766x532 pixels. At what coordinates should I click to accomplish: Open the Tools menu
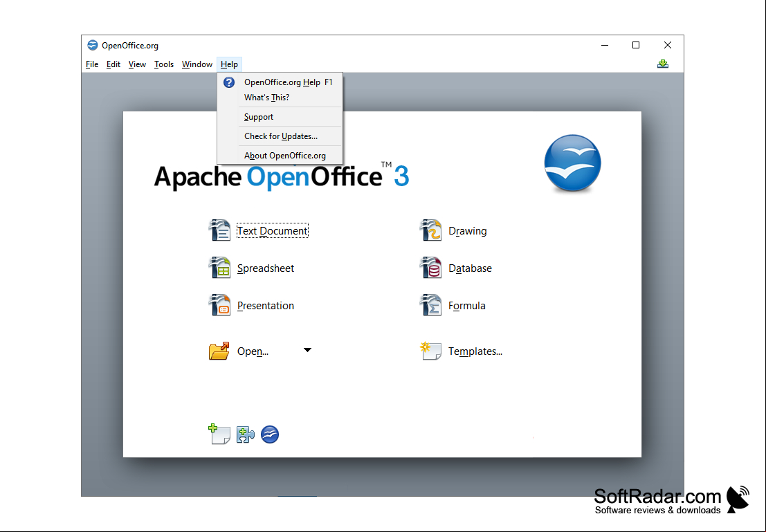(164, 64)
